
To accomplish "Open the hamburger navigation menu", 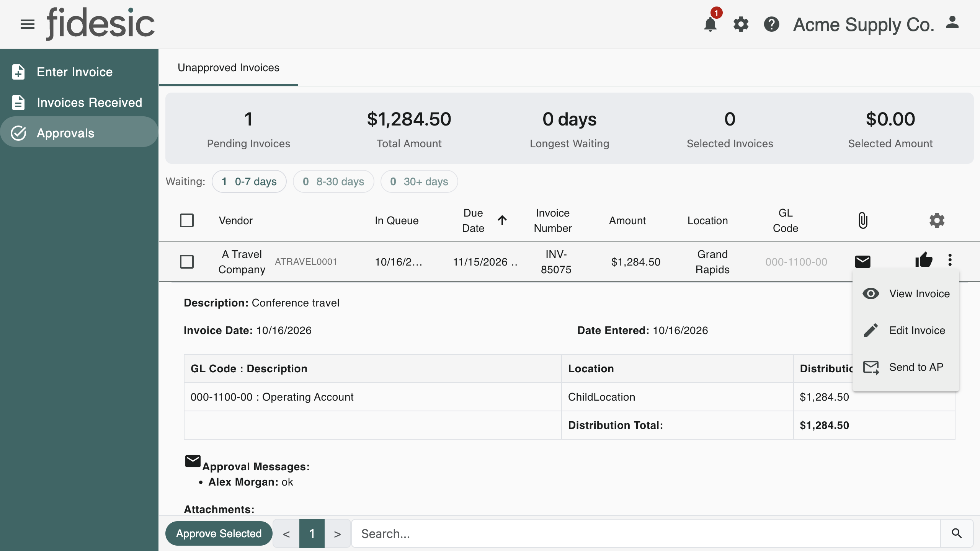I will click(28, 24).
